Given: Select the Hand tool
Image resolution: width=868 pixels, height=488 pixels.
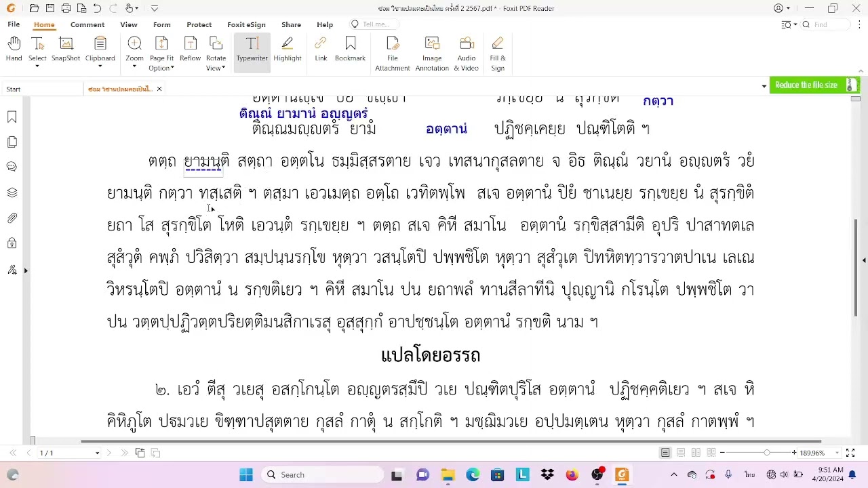Looking at the screenshot, I should [x=14, y=49].
